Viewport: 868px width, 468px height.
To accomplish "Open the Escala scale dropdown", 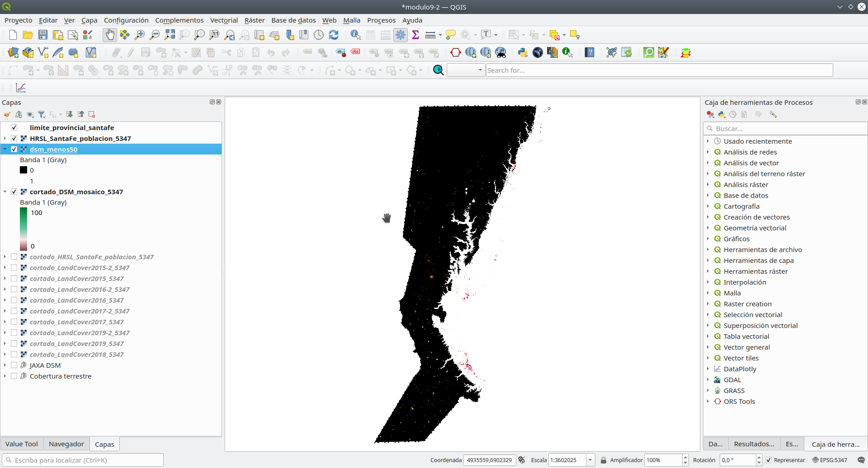I will pos(590,460).
